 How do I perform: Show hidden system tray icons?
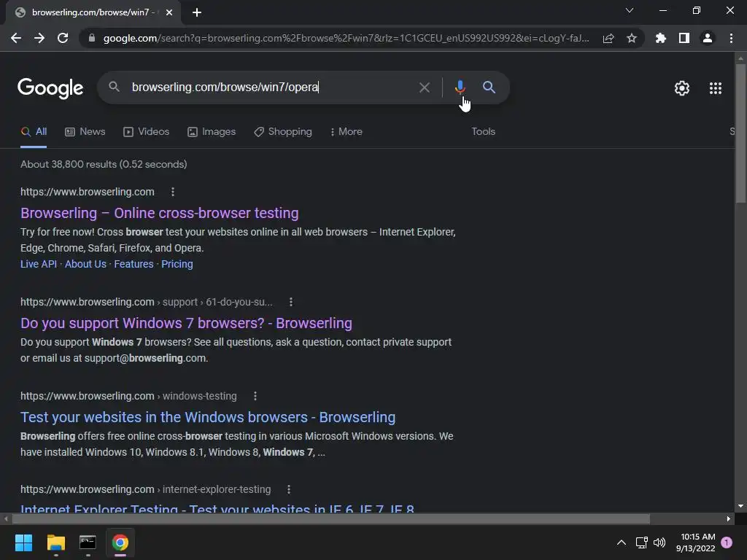622,542
